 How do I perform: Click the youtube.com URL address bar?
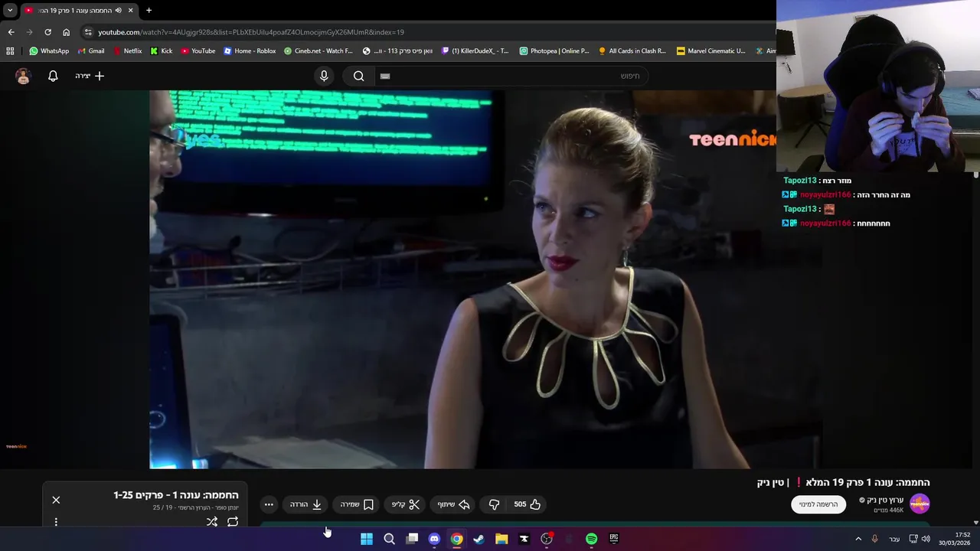point(251,32)
